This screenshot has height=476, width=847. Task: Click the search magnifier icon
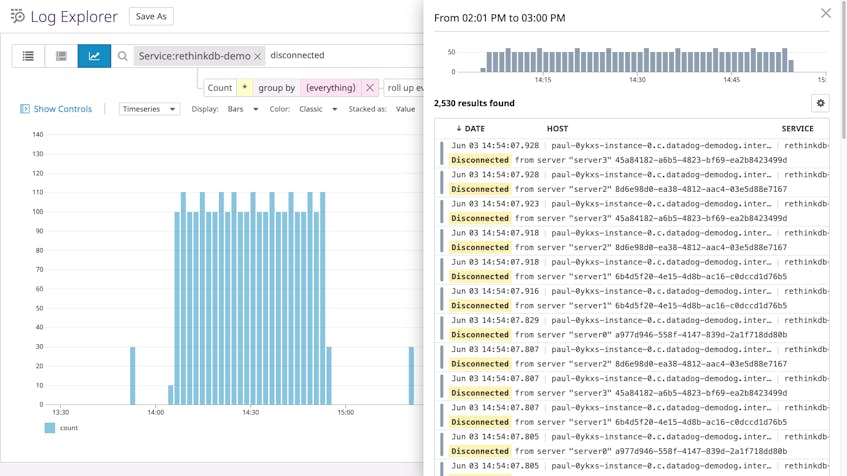(123, 56)
